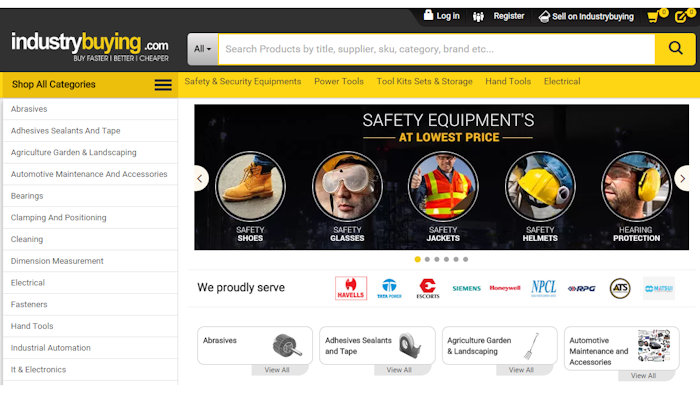This screenshot has width=700, height=394.
Task: Select Dimension Measurement in sidebar
Action: (x=90, y=261)
